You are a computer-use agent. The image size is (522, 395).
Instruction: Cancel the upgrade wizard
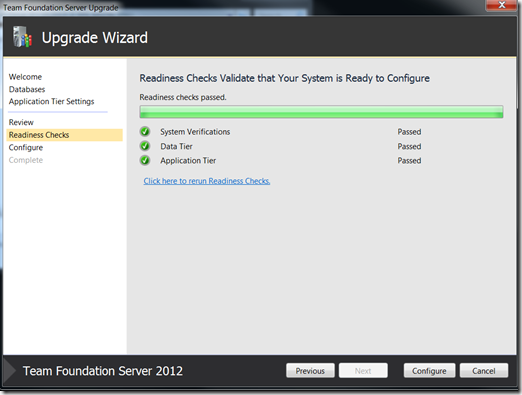484,371
